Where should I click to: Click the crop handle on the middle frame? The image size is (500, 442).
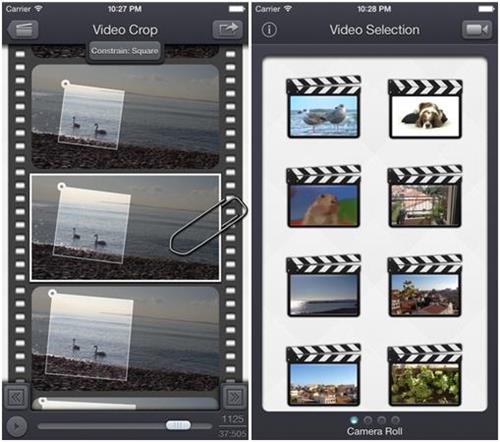61,187
